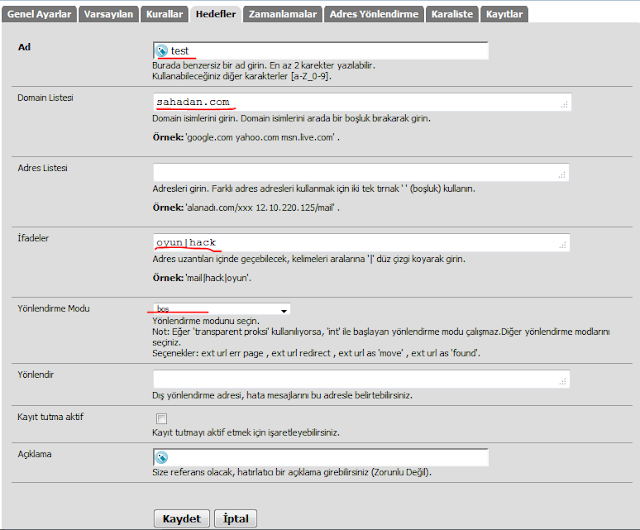Click the tag icon in Açıklama field
This screenshot has height=530, width=640.
(162, 457)
